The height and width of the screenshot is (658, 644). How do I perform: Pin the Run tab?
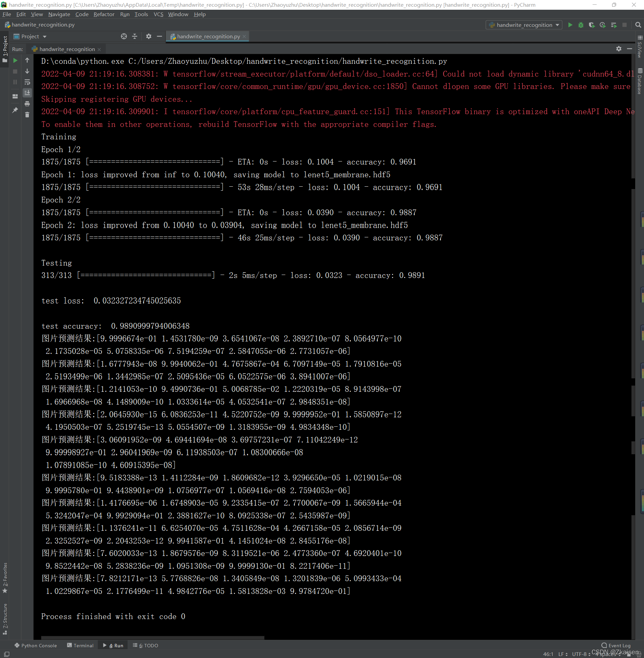[15, 110]
